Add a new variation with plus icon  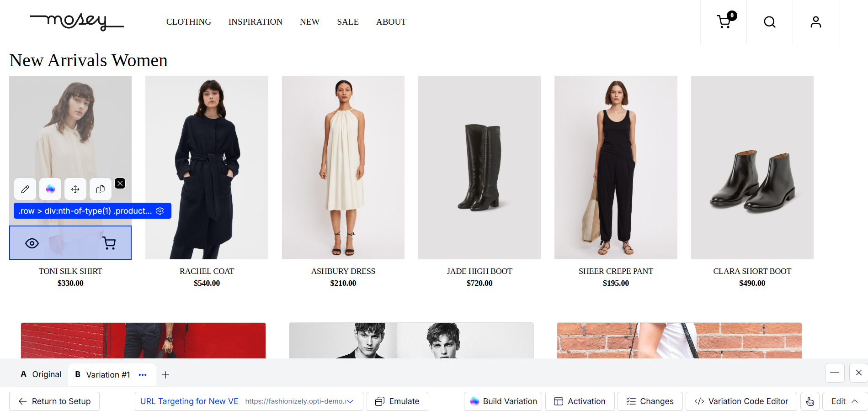point(165,375)
